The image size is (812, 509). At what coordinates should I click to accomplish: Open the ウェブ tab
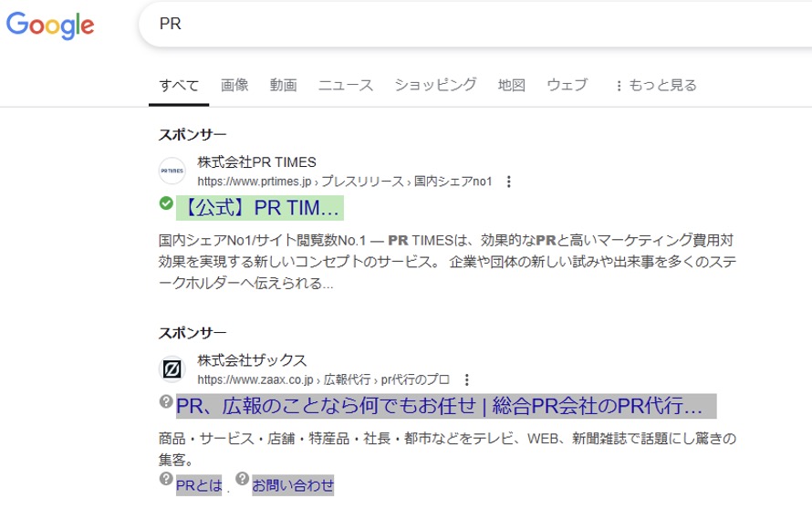567,85
